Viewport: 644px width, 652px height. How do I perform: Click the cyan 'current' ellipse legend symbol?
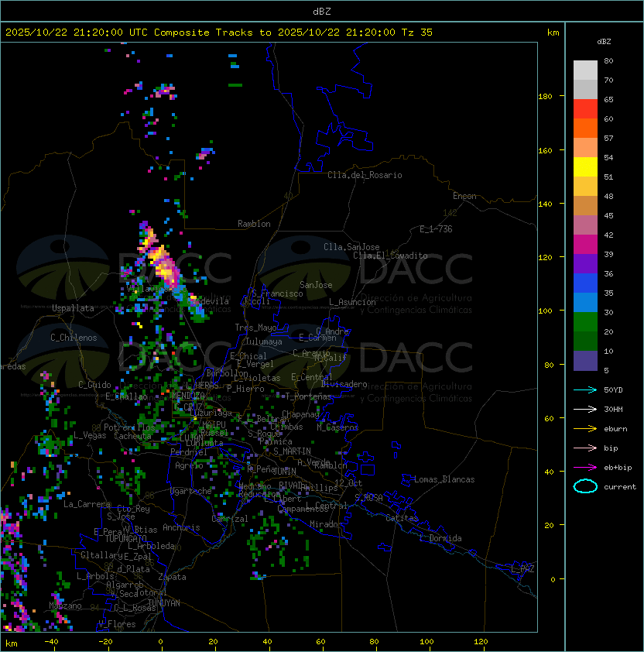point(585,486)
